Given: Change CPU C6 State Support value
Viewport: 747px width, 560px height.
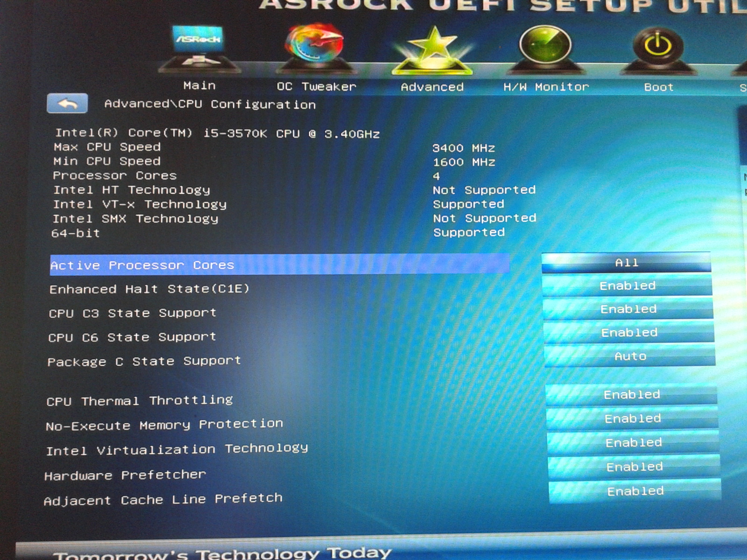Looking at the screenshot, I should 629,332.
